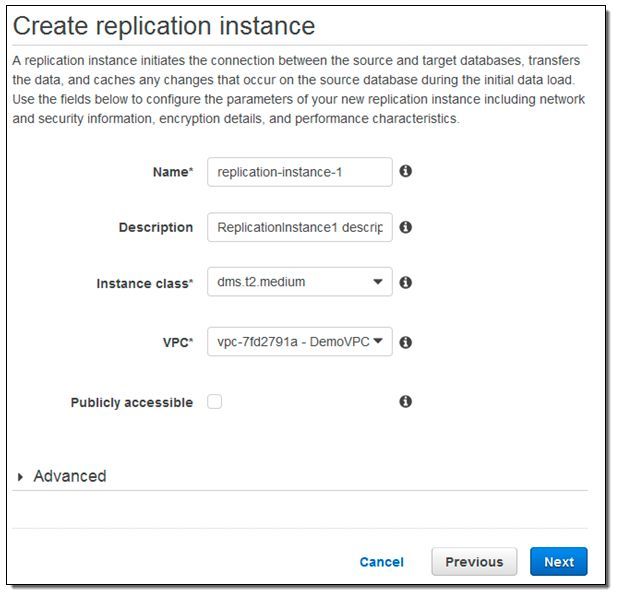Image resolution: width=617 pixels, height=592 pixels.
Task: Click the Publicly accessible info icon
Action: tap(406, 401)
